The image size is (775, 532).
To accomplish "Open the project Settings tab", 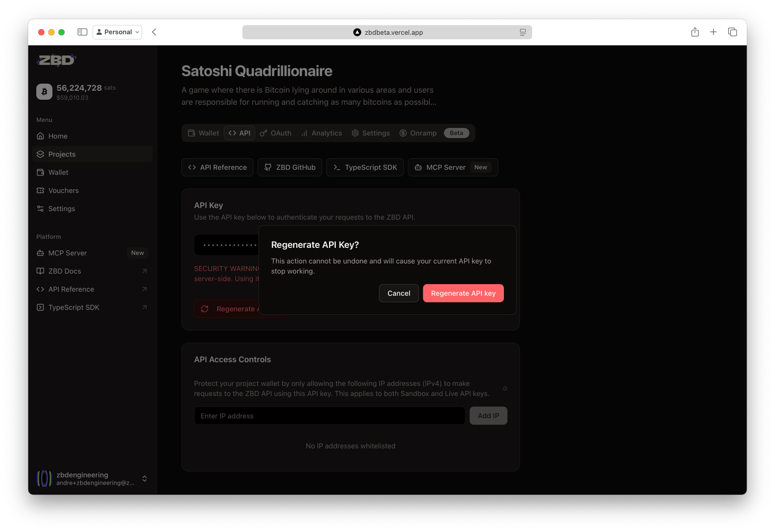I will click(x=371, y=133).
